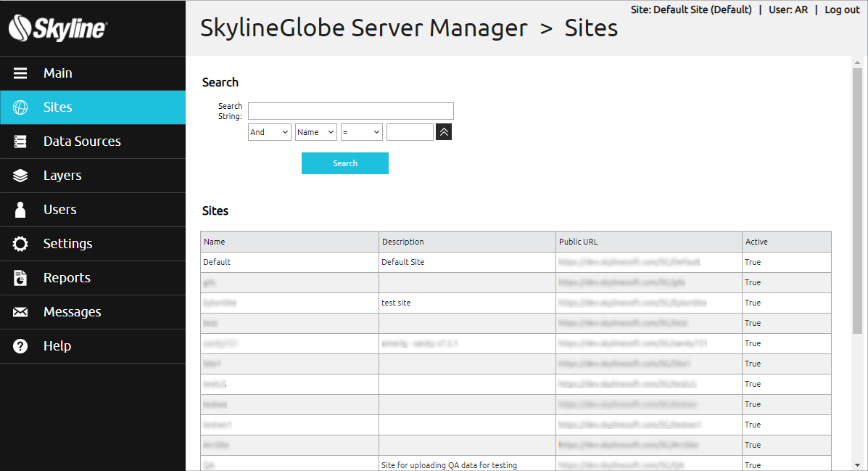Open the equals comparison dropdown
The width and height of the screenshot is (868, 471).
coord(361,132)
